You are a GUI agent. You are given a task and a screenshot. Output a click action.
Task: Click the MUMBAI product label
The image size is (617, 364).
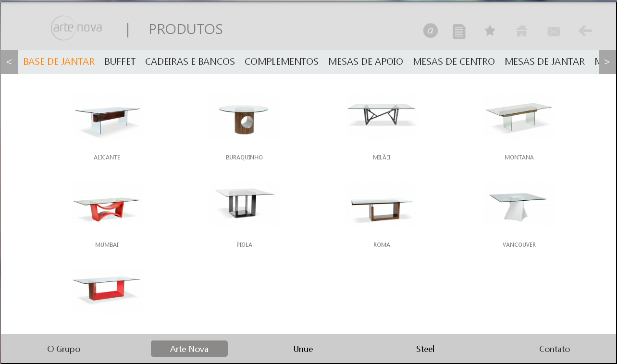[107, 245]
